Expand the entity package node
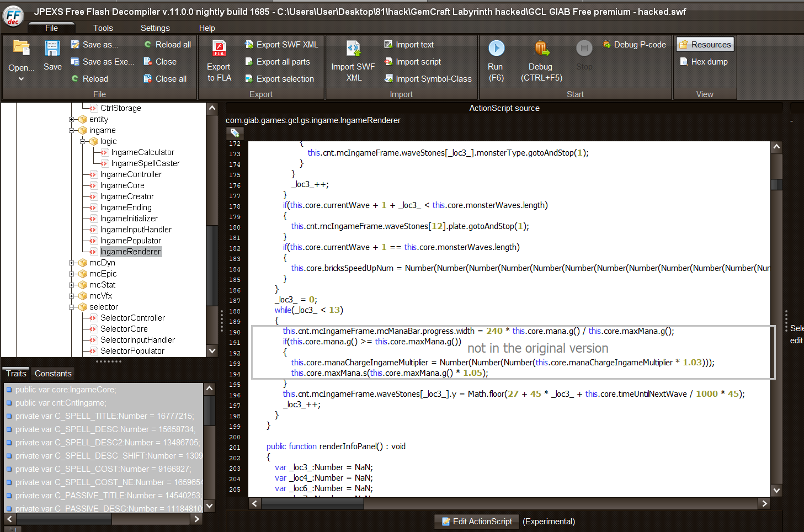This screenshot has width=804, height=532. coord(72,119)
